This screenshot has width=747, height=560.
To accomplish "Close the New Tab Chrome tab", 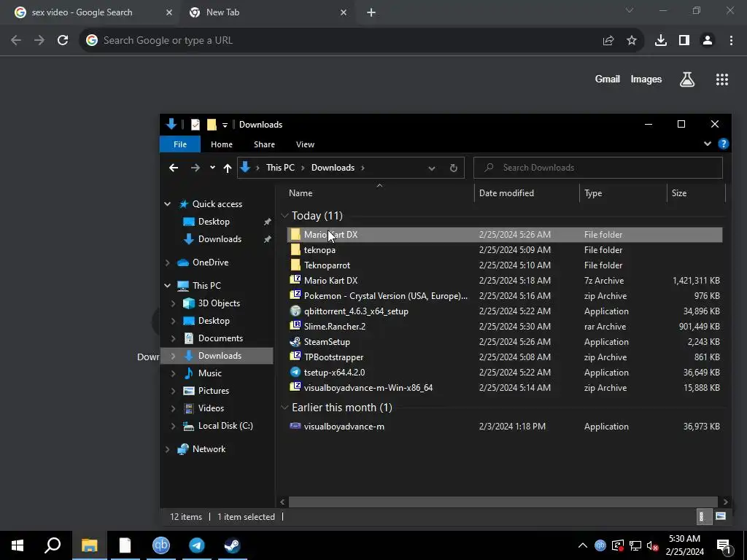I will (x=344, y=12).
